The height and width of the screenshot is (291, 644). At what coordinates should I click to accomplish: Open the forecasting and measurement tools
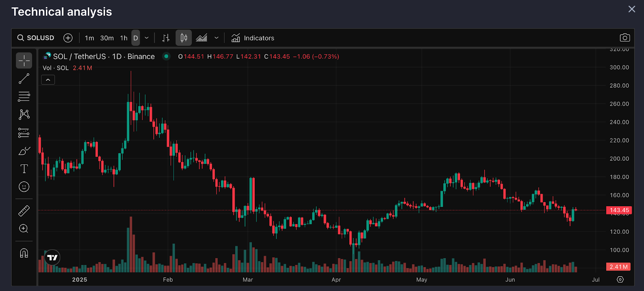[24, 133]
